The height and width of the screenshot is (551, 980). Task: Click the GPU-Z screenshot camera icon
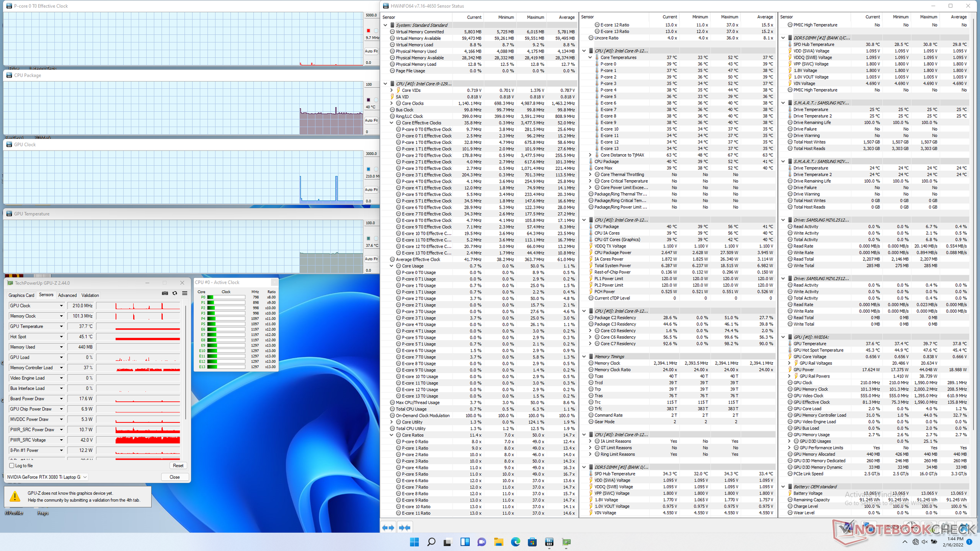165,293
